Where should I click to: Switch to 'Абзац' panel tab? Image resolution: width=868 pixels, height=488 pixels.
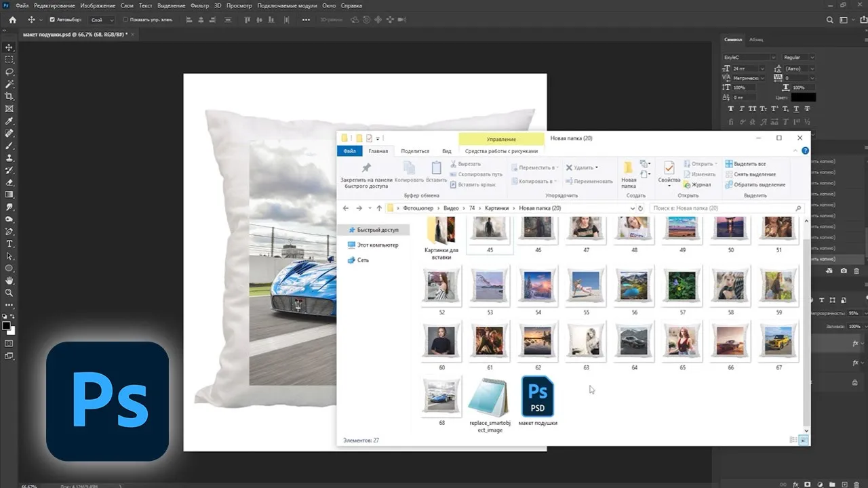756,39
